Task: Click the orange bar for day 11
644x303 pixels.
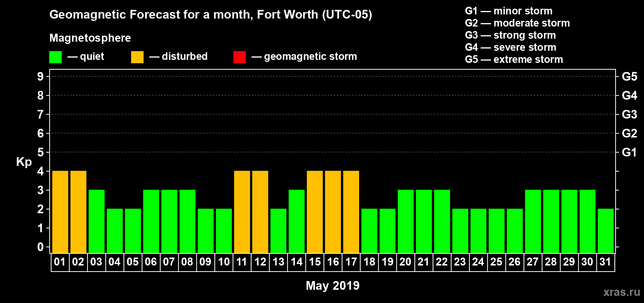Action: 242,212
